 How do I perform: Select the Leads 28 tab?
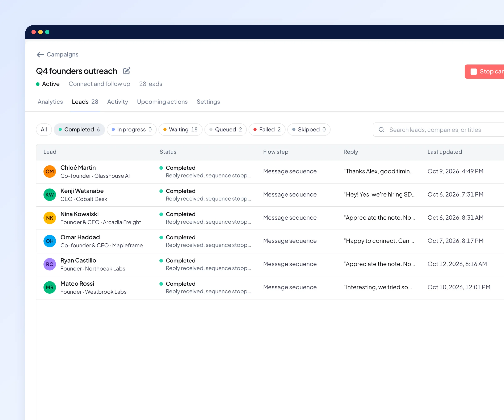pos(85,102)
